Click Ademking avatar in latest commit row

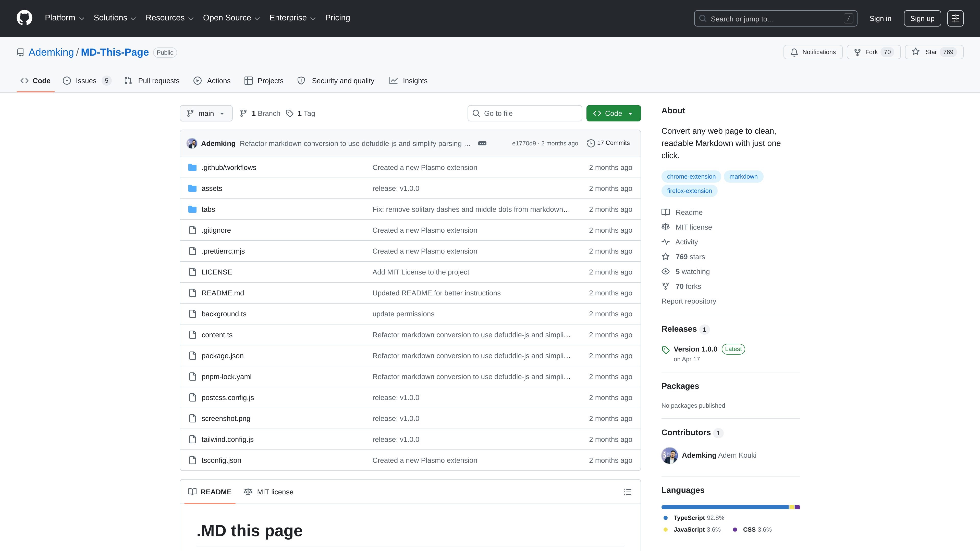pos(192,143)
